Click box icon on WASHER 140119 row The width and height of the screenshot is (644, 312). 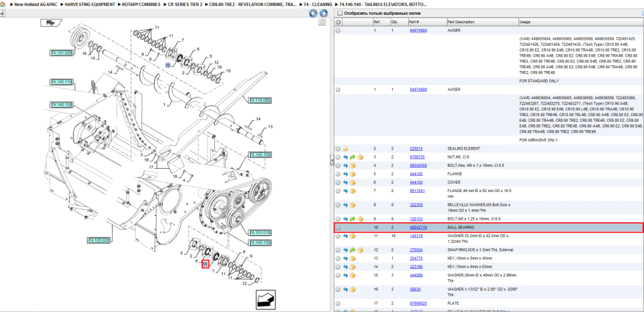tap(352, 236)
